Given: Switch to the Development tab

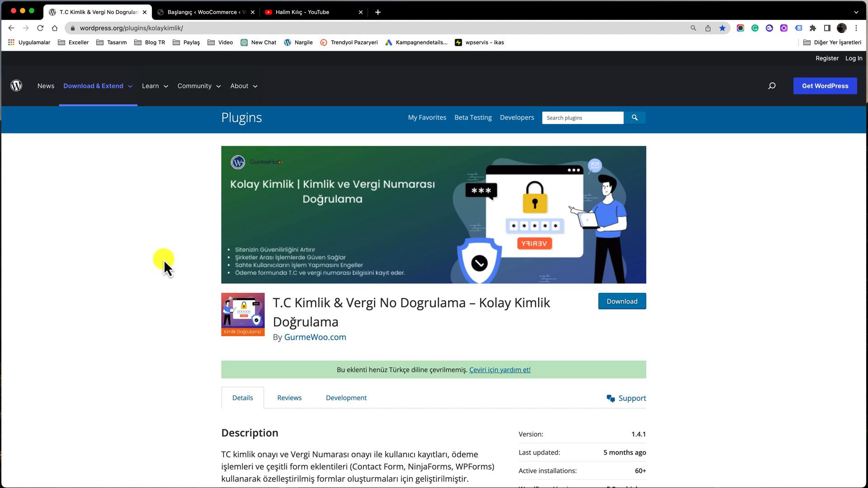Looking at the screenshot, I should pos(346,398).
